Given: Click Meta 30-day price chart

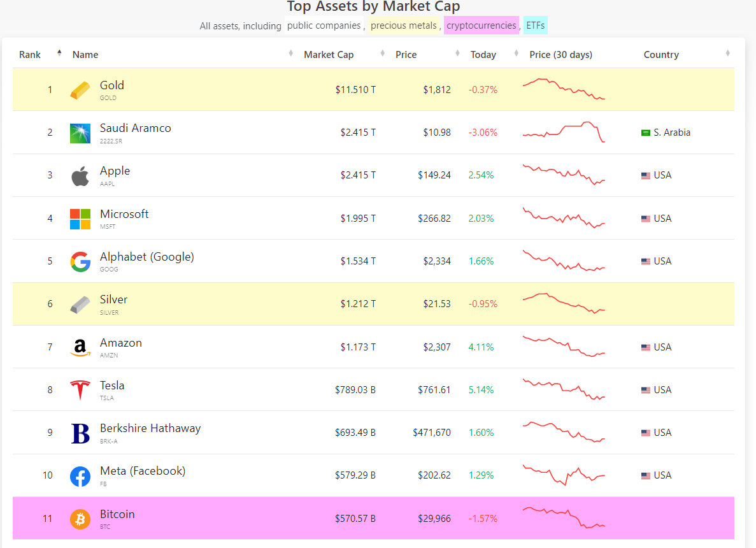Looking at the screenshot, I should (564, 475).
